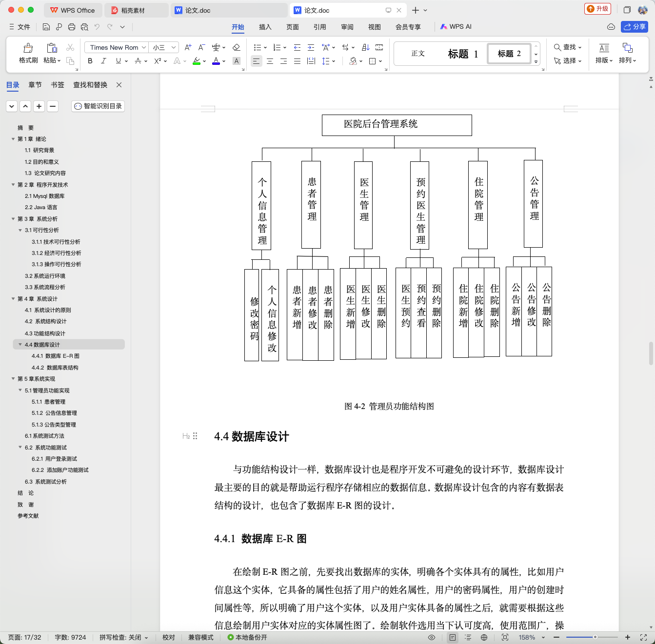Click the print icon in the quick toolbar
The width and height of the screenshot is (655, 644).
pos(72,27)
